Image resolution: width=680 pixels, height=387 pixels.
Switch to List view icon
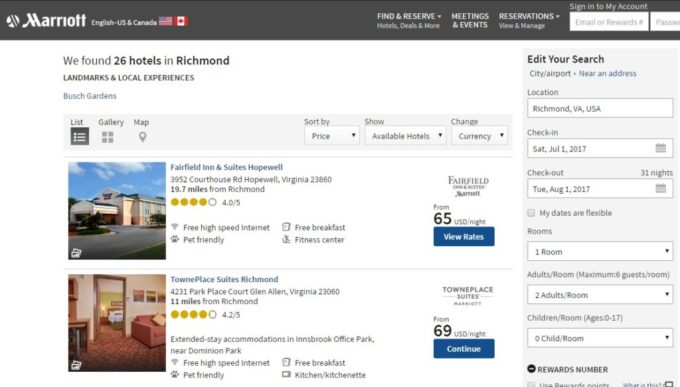80,137
